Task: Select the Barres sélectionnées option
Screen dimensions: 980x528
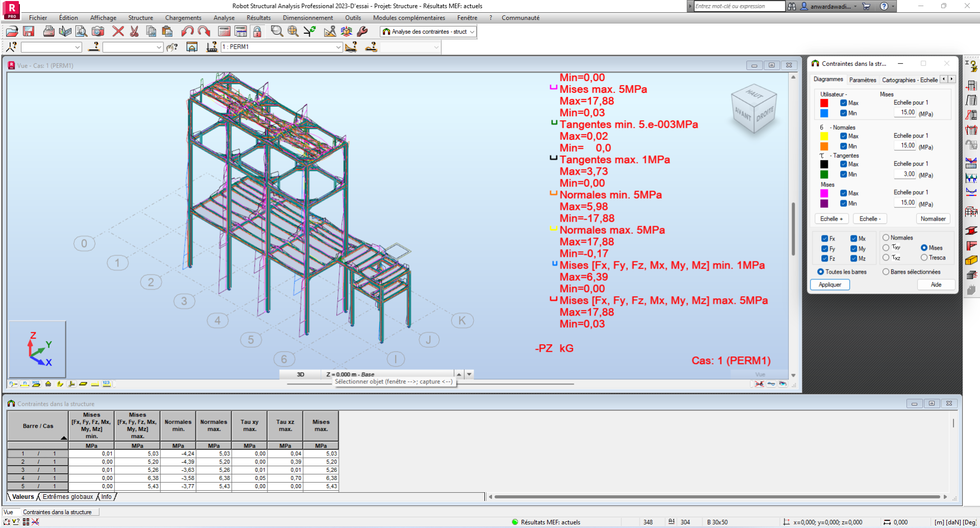Action: [x=886, y=272]
